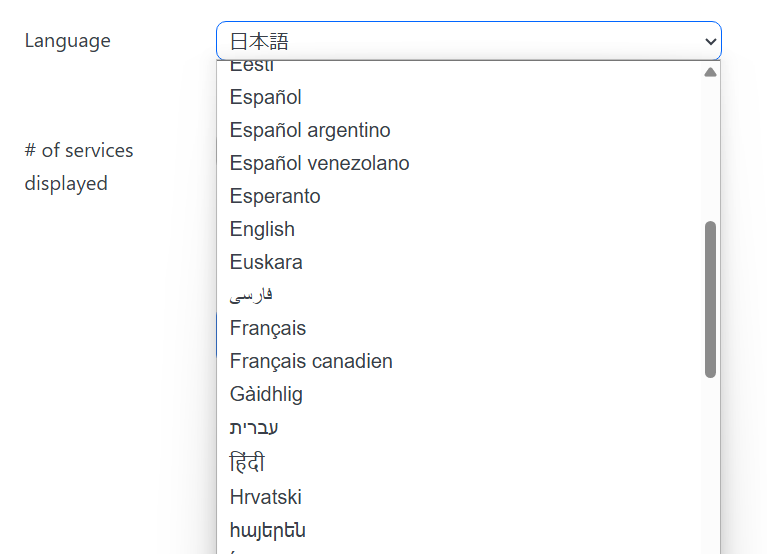Open the Language dropdown showing 日本語
The image size is (767, 554).
click(468, 41)
